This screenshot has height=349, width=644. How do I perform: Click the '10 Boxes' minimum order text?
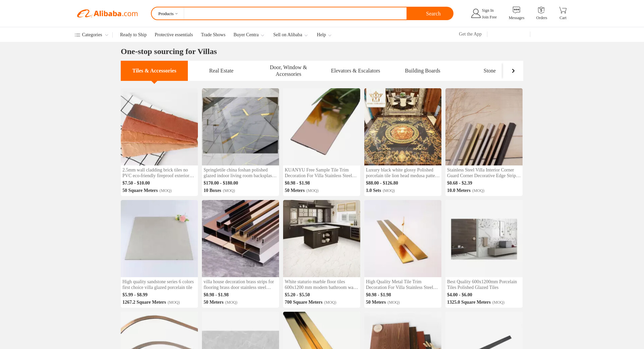[212, 191]
